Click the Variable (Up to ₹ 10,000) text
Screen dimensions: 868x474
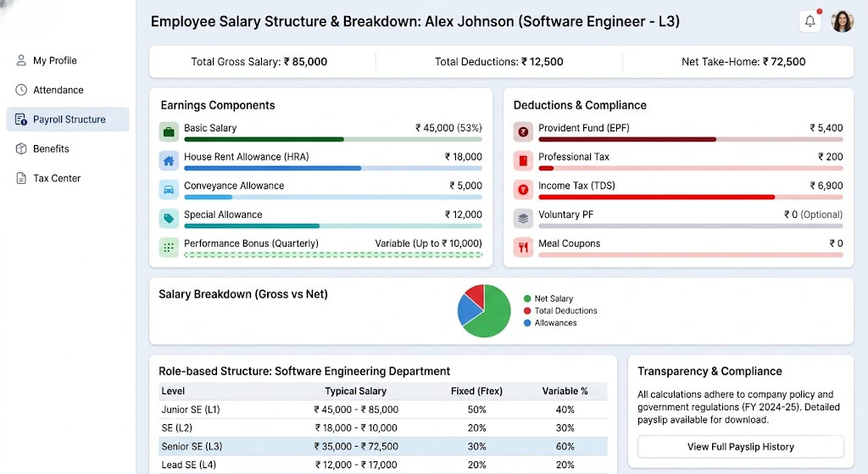pos(428,243)
